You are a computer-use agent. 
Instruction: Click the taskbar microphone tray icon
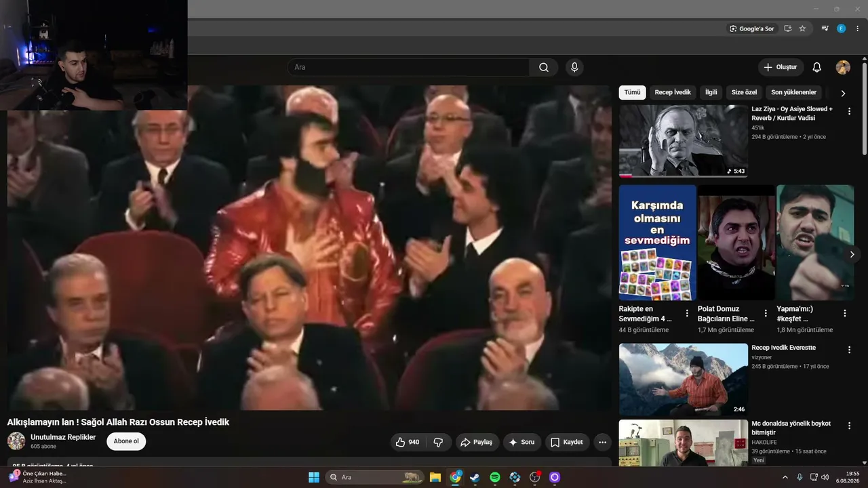[800, 477]
